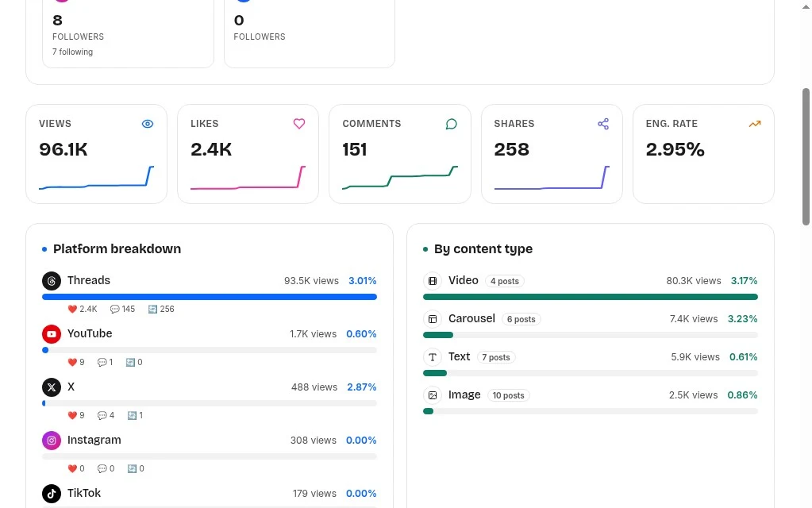Viewport: 812px width, 508px height.
Task: Click the Text 0.61% engagement rate
Action: (x=744, y=357)
